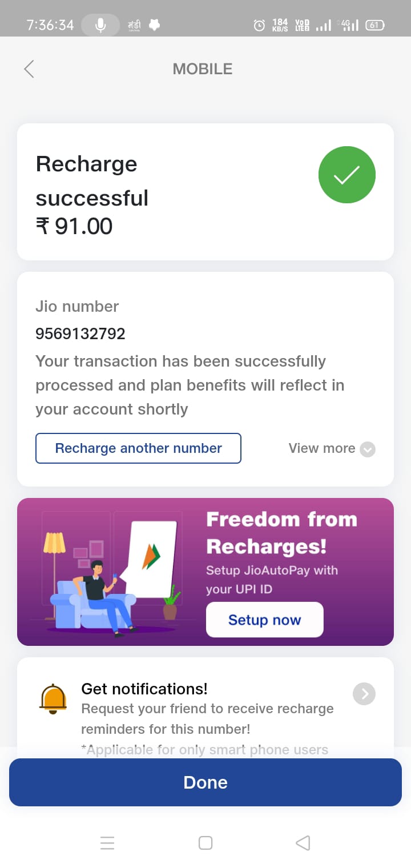This screenshot has height=868, width=411.
Task: Tap Setup now for JioAutoPay
Action: [264, 620]
